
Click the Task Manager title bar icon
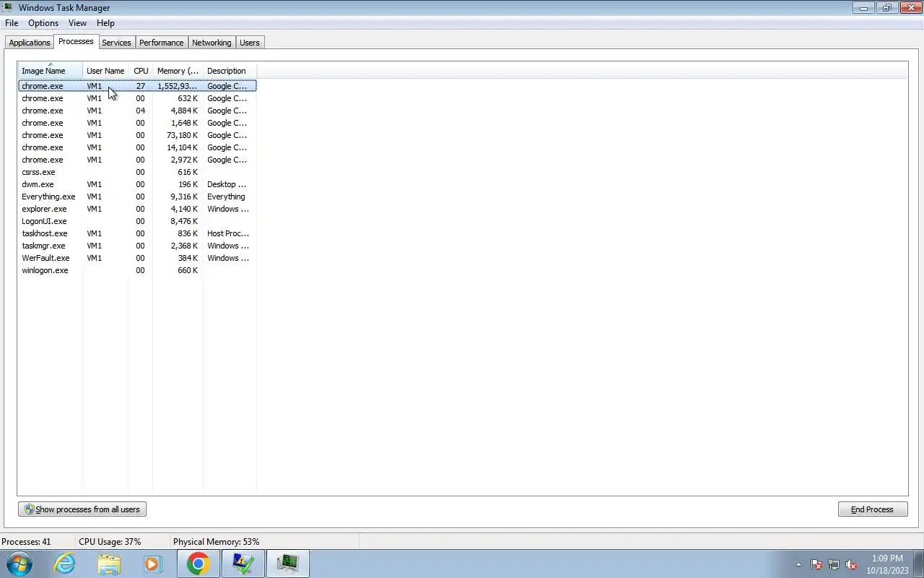click(8, 8)
